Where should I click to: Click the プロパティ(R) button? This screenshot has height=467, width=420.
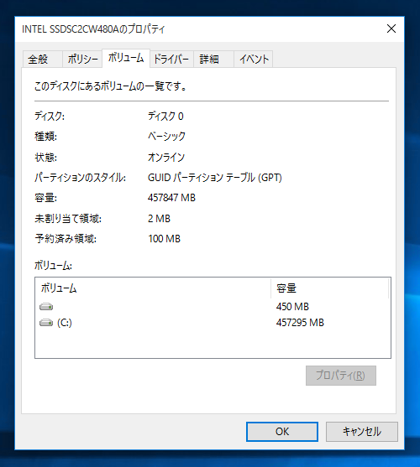point(341,376)
